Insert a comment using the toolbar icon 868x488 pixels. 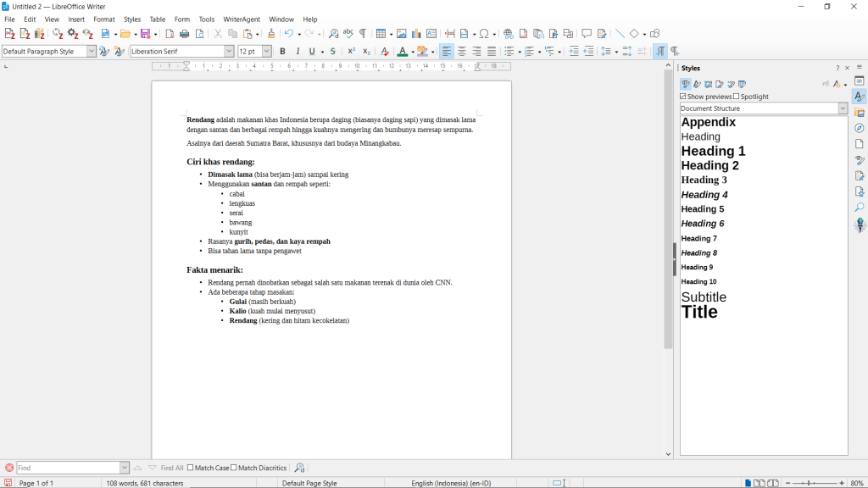587,34
